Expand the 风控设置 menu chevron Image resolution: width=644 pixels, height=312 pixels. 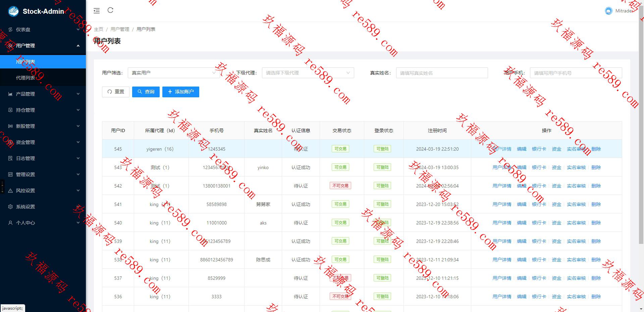click(78, 191)
